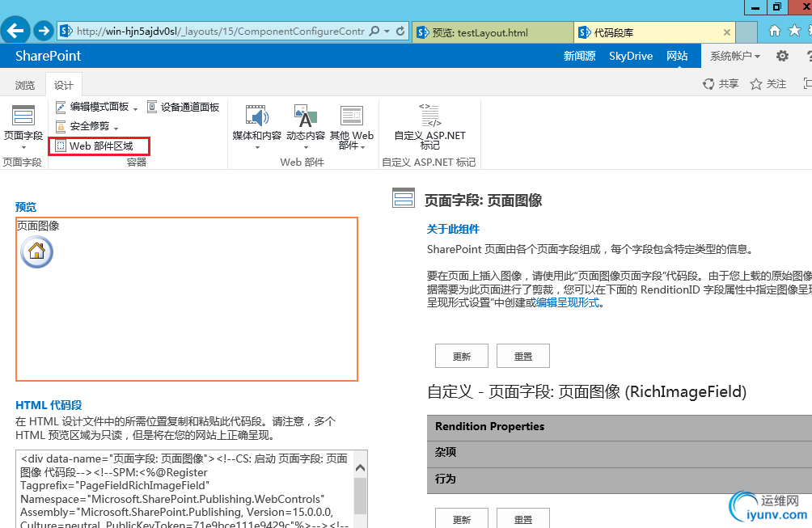Click in the browser address field
Viewport: 812px width, 528px height.
[x=220, y=31]
